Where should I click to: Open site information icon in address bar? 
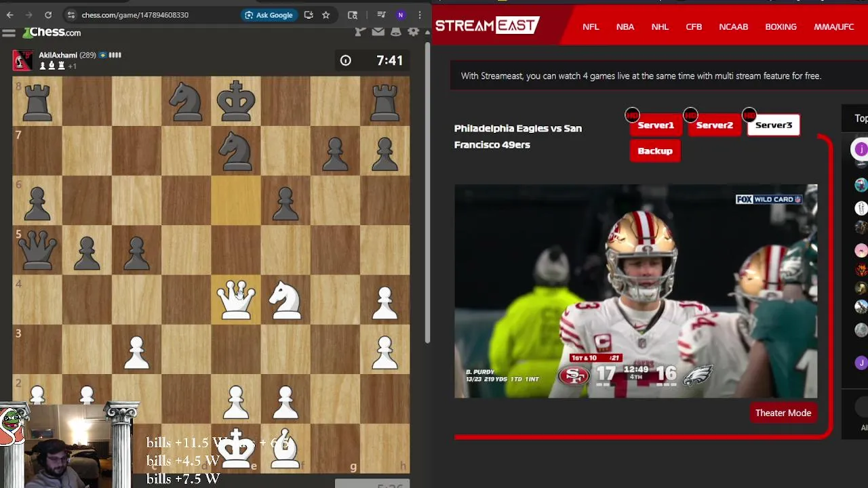[71, 15]
